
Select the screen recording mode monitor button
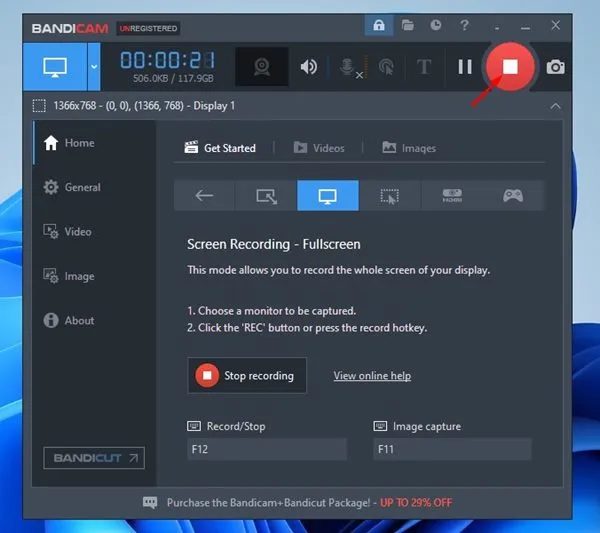point(55,67)
